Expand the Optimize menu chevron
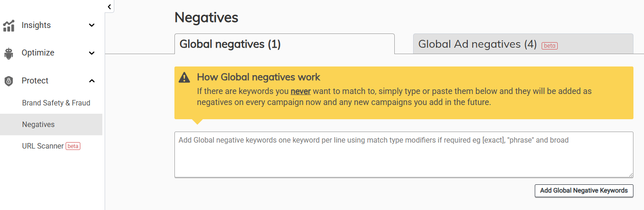 pos(92,53)
